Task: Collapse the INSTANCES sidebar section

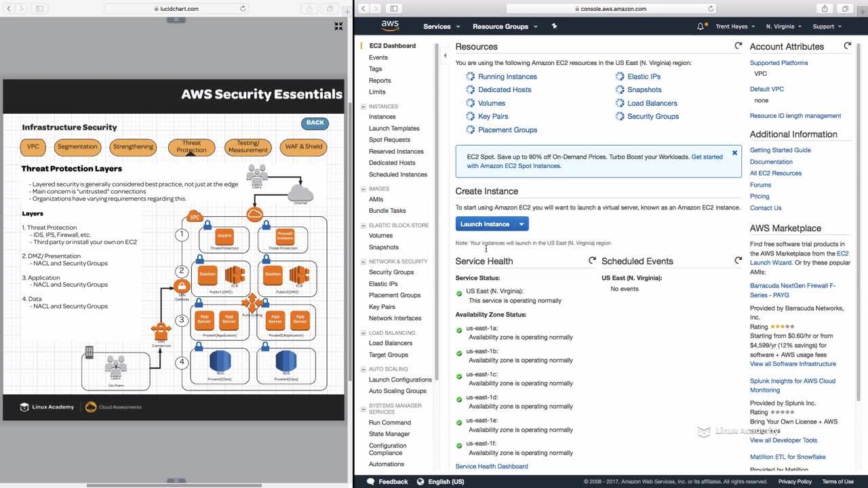Action: tap(363, 106)
